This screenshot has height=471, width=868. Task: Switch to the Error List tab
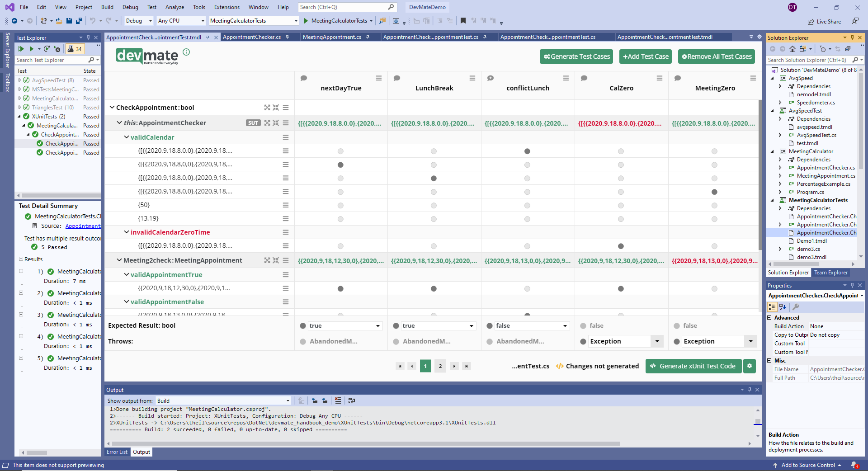117,452
